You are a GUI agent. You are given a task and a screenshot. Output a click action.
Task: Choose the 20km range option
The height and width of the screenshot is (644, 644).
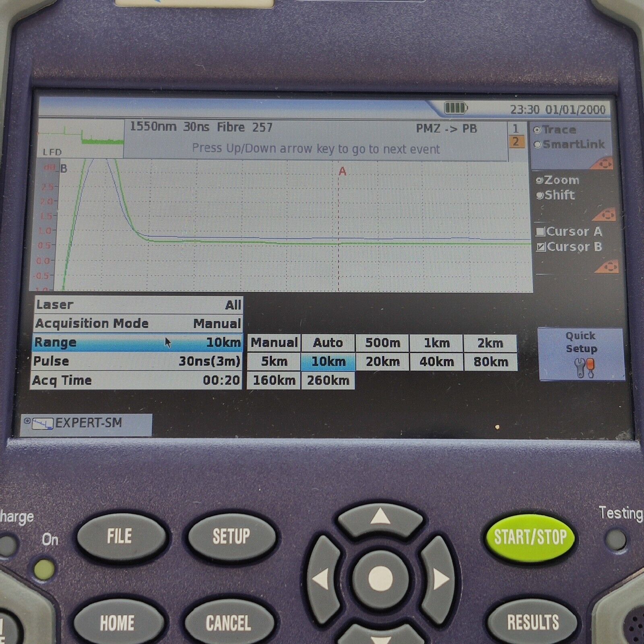coord(382,362)
